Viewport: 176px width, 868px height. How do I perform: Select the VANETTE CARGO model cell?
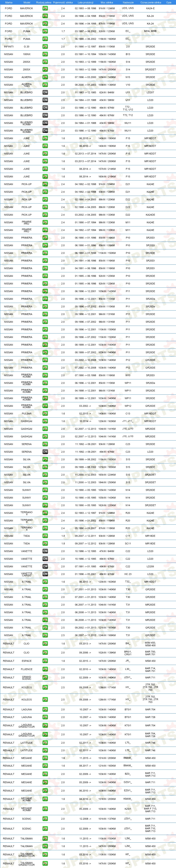coord(27,574)
